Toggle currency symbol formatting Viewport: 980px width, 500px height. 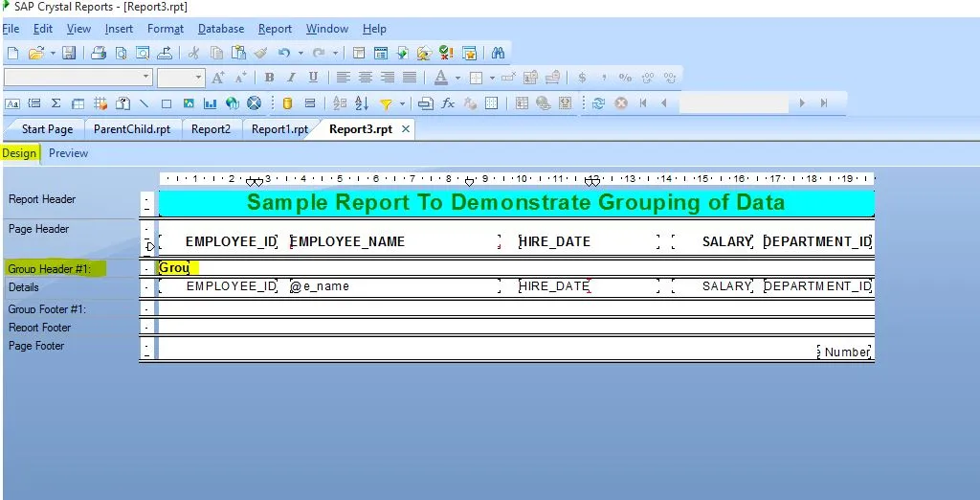coord(582,78)
